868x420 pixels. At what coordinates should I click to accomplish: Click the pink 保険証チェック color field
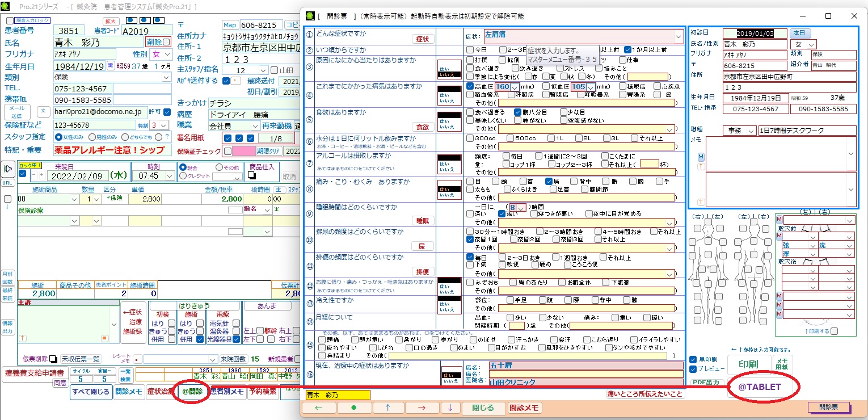click(x=244, y=151)
